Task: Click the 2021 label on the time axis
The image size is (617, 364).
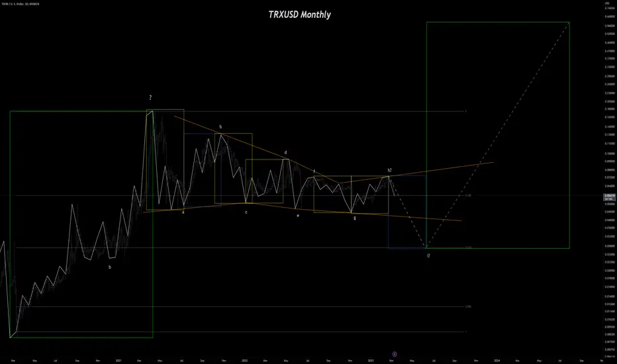Action: click(x=119, y=360)
